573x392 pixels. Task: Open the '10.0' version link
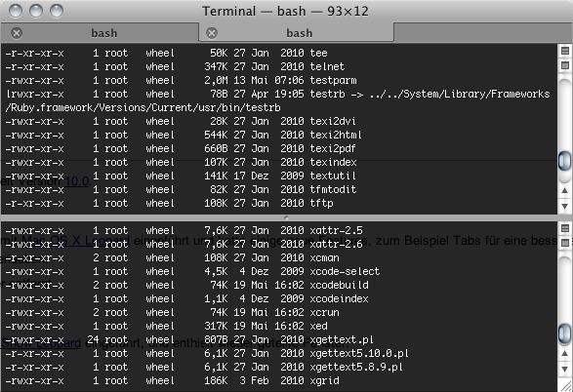(77, 181)
